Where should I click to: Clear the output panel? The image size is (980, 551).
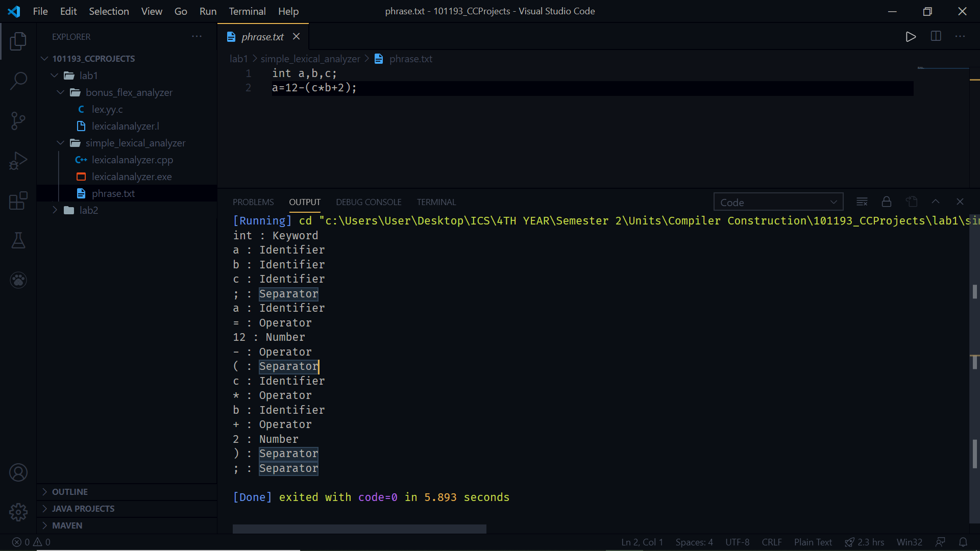pyautogui.click(x=862, y=202)
